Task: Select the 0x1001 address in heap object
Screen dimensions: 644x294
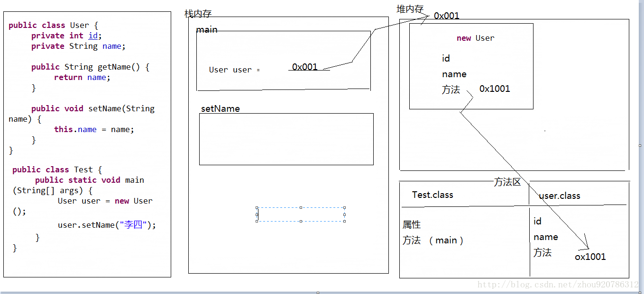Action: pos(495,89)
